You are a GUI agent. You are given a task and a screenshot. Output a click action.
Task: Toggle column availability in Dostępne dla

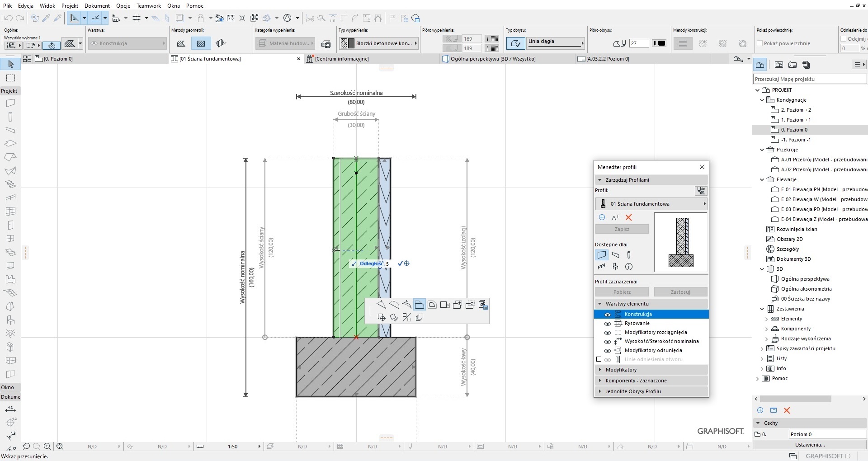pos(629,255)
